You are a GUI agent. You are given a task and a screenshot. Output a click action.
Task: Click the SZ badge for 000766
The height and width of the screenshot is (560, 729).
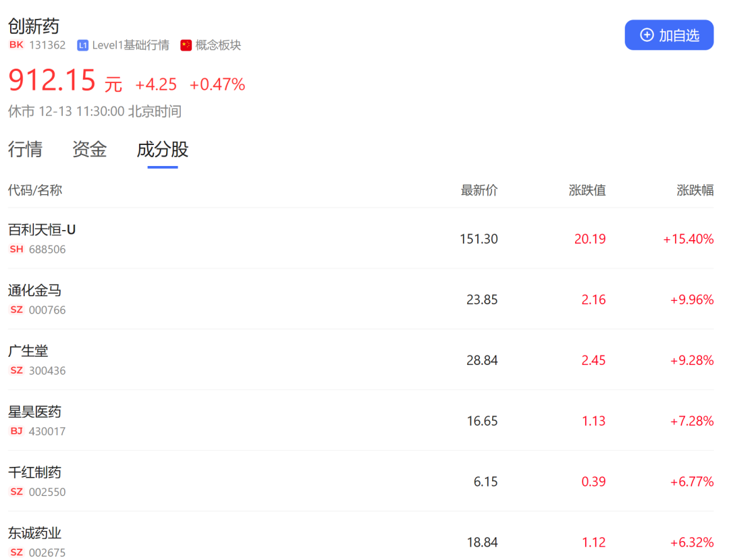[x=17, y=310]
